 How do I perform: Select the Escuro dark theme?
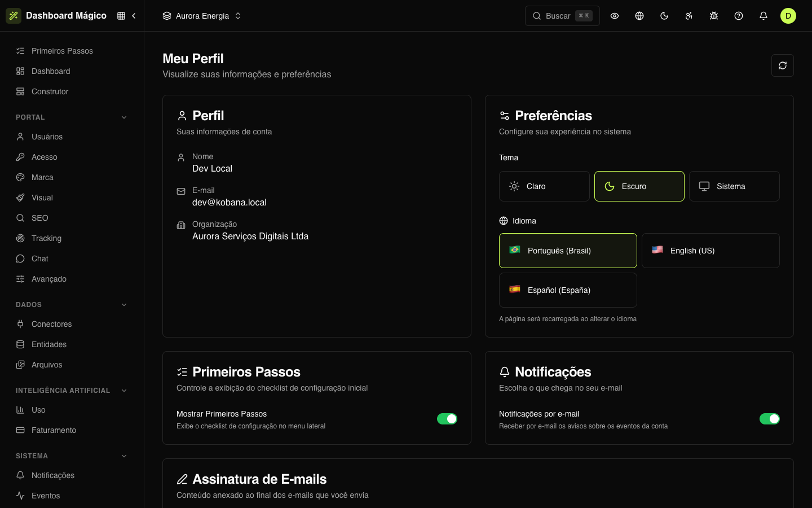(x=639, y=186)
